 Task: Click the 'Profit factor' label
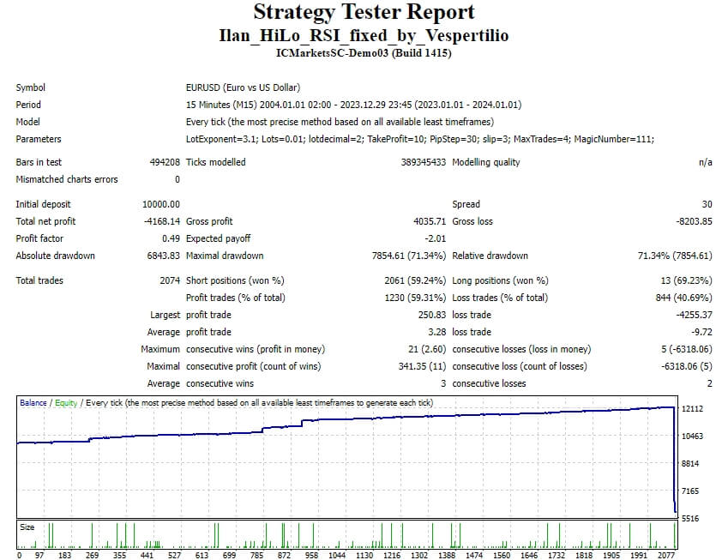coord(39,238)
